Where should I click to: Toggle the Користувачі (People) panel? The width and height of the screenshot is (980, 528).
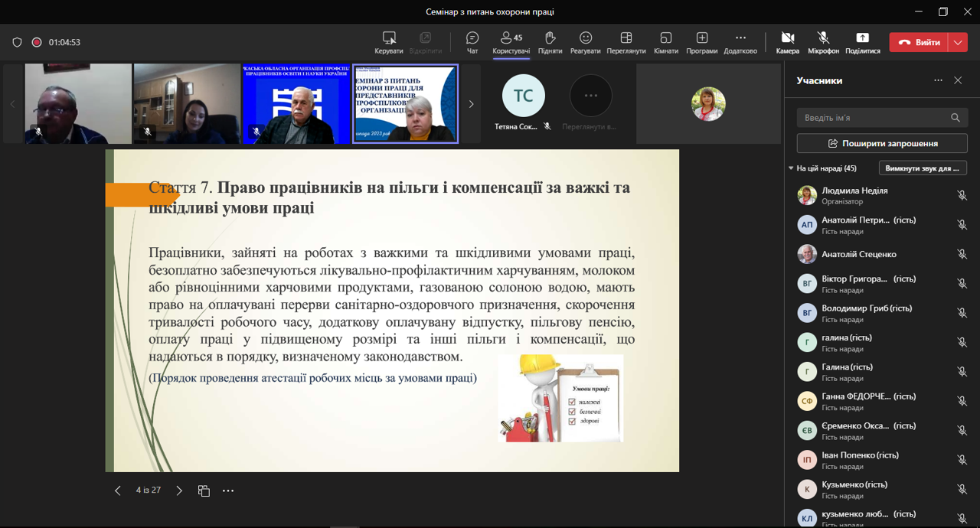click(x=511, y=42)
